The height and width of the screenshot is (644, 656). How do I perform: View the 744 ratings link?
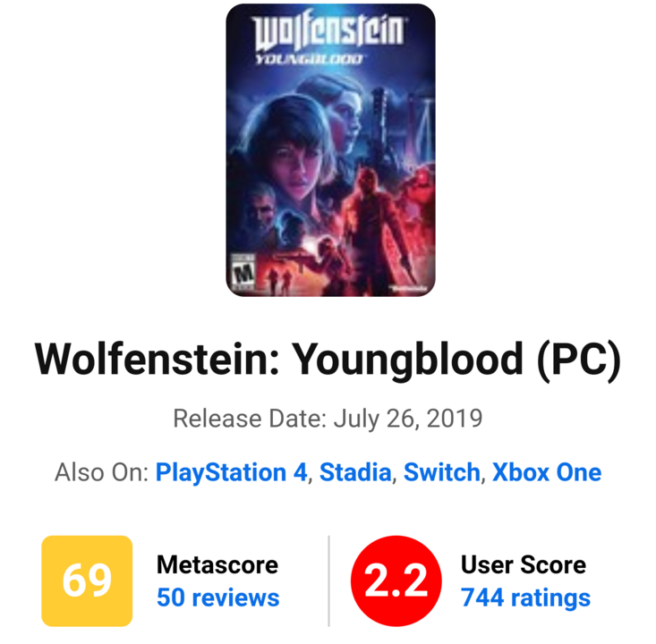pyautogui.click(x=525, y=597)
